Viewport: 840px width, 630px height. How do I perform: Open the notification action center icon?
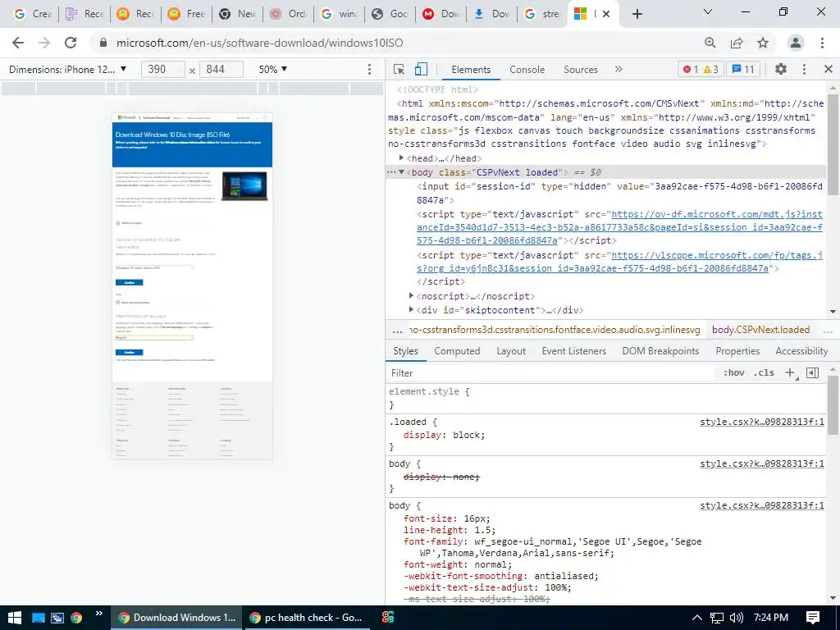coord(813,618)
